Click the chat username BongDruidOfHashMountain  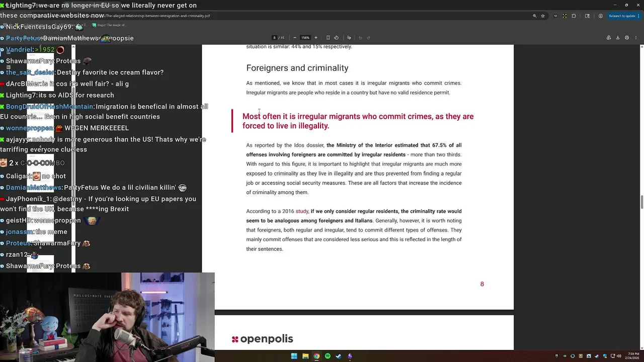pos(50,107)
